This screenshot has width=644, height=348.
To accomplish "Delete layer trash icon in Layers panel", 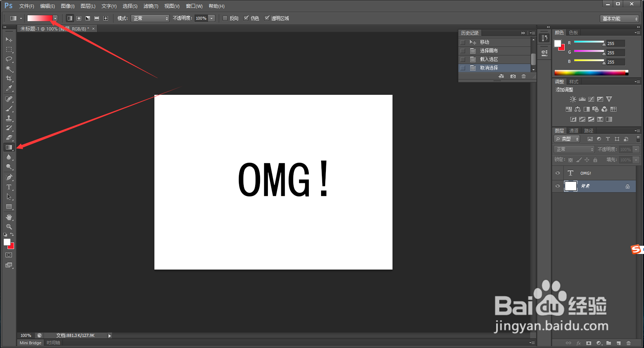I will point(629,343).
